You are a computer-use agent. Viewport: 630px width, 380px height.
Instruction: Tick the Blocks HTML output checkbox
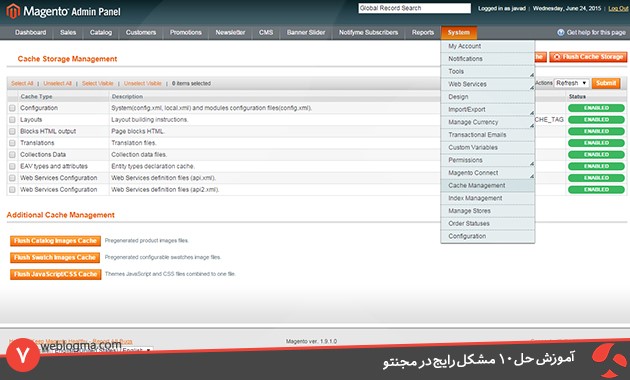coord(12,131)
